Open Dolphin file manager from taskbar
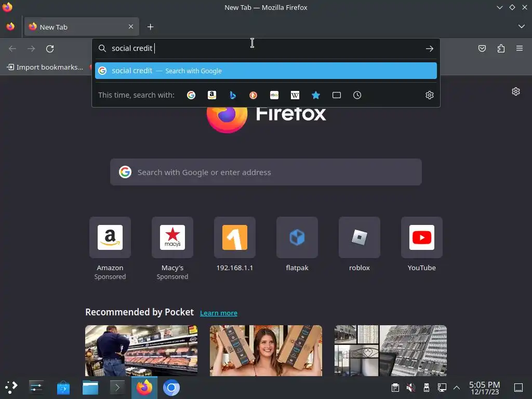The height and width of the screenshot is (399, 532). coord(90,388)
